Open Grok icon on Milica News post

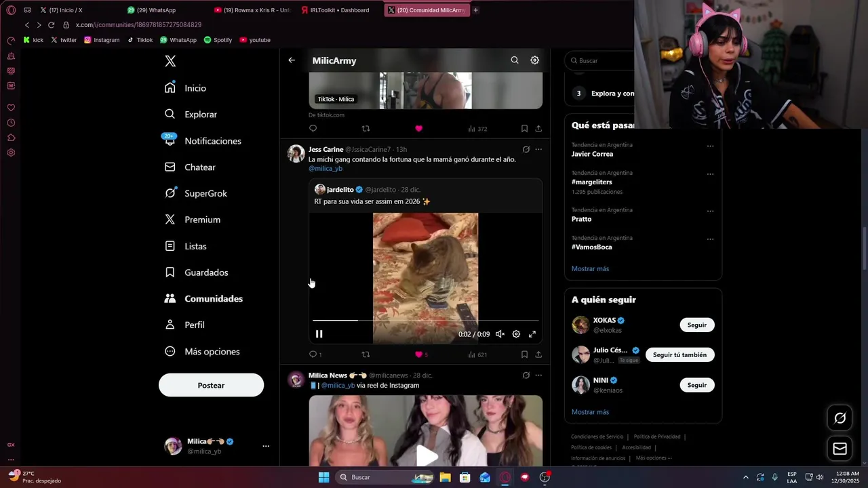coord(526,375)
